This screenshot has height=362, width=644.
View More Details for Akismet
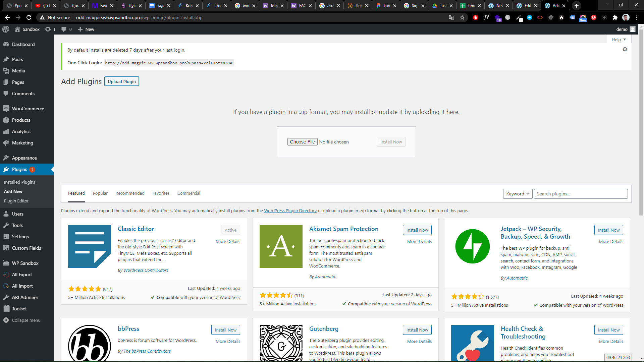point(419,241)
